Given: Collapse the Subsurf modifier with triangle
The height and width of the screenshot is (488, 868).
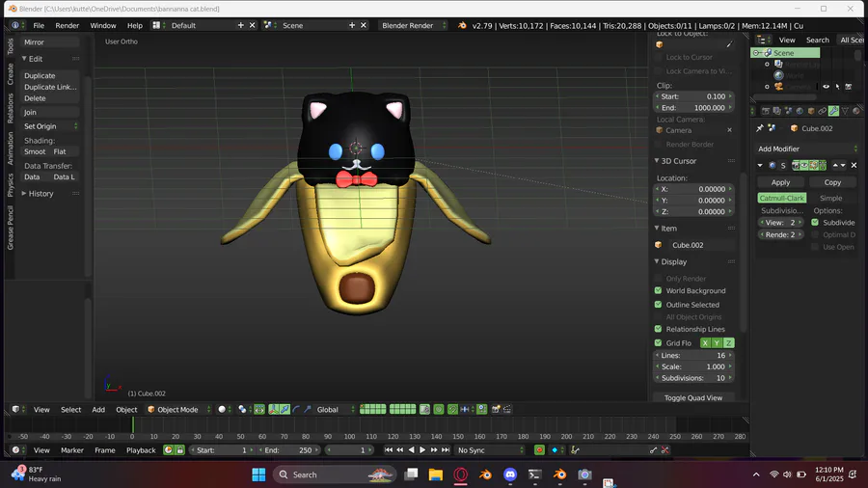Looking at the screenshot, I should [760, 166].
